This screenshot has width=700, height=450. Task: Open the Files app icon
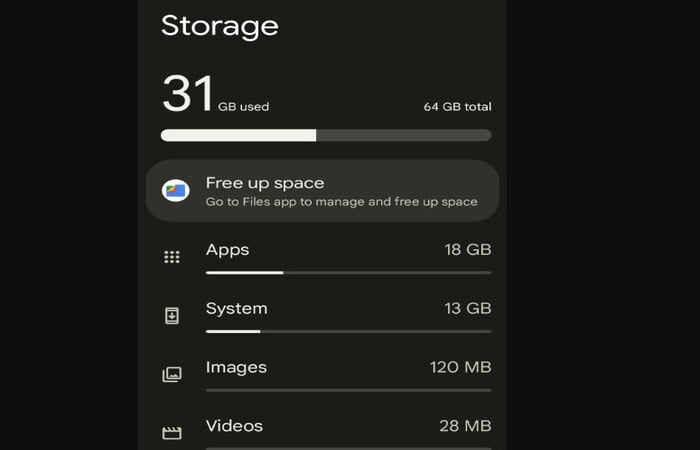(x=175, y=191)
